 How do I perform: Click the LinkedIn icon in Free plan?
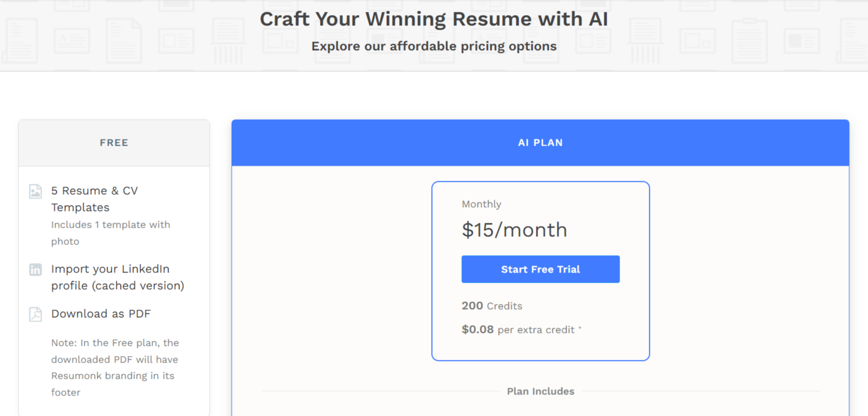point(36,270)
